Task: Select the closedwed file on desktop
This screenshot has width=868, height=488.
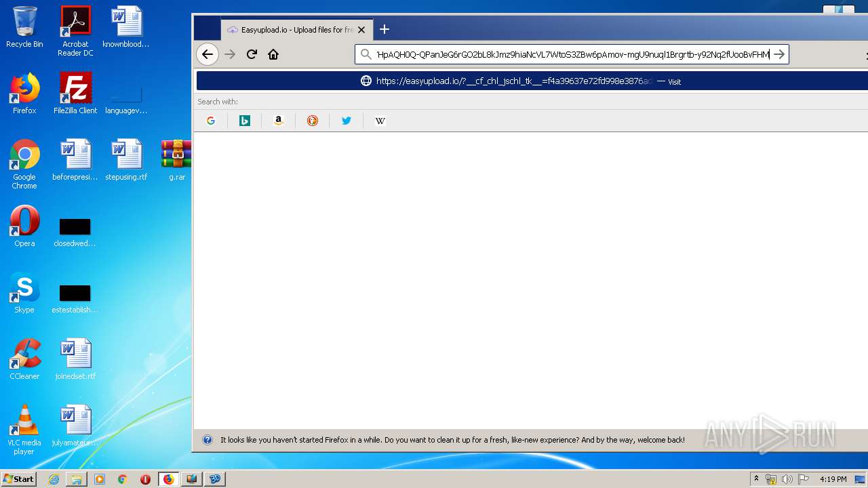Action: (x=75, y=232)
